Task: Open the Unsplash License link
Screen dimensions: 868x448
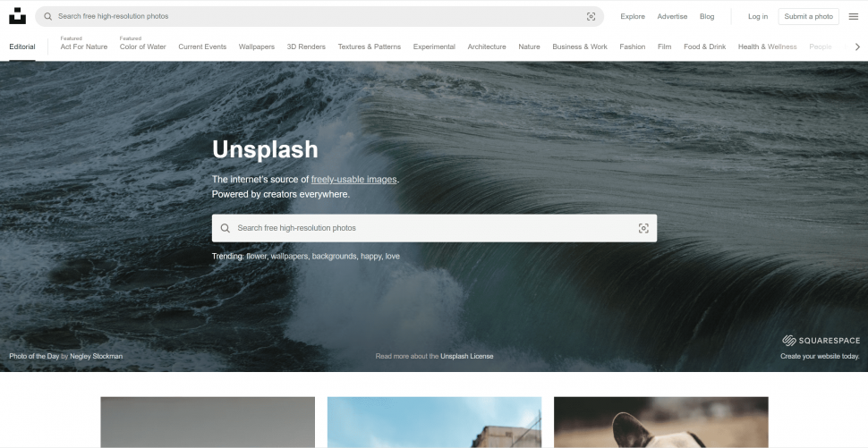Action: pos(466,356)
